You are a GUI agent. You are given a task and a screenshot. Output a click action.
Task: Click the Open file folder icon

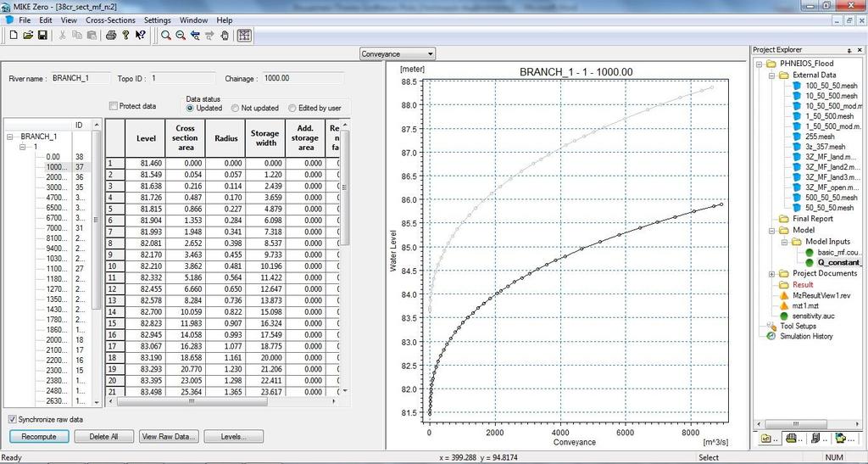point(28,36)
